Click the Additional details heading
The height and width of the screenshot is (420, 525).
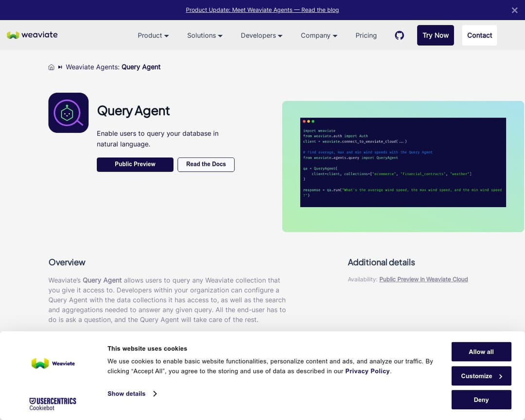coord(381,262)
